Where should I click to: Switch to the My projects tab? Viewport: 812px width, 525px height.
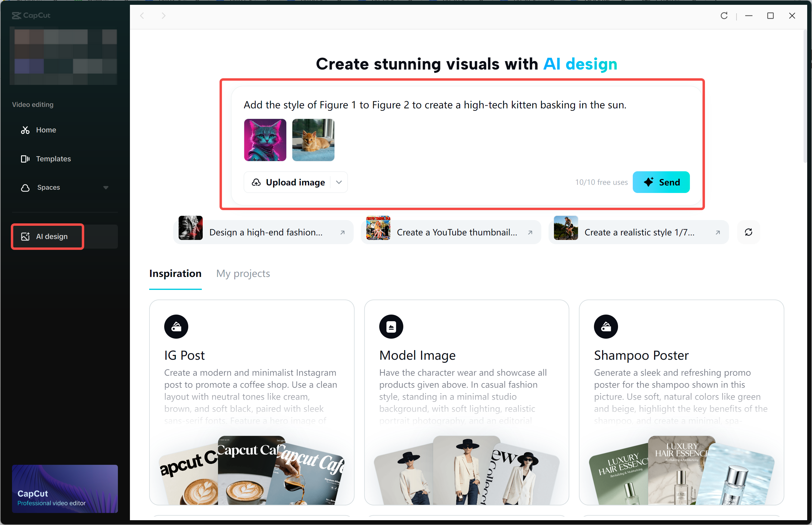pos(243,273)
